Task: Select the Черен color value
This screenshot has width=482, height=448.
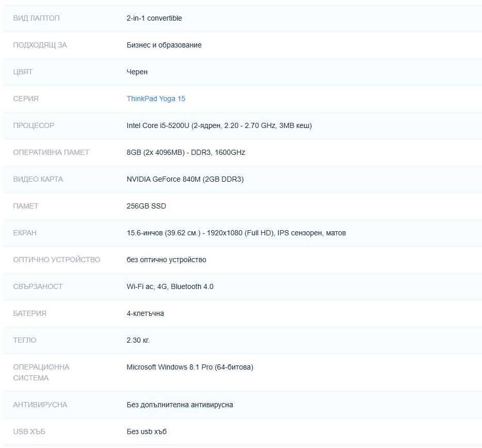Action: pos(137,72)
